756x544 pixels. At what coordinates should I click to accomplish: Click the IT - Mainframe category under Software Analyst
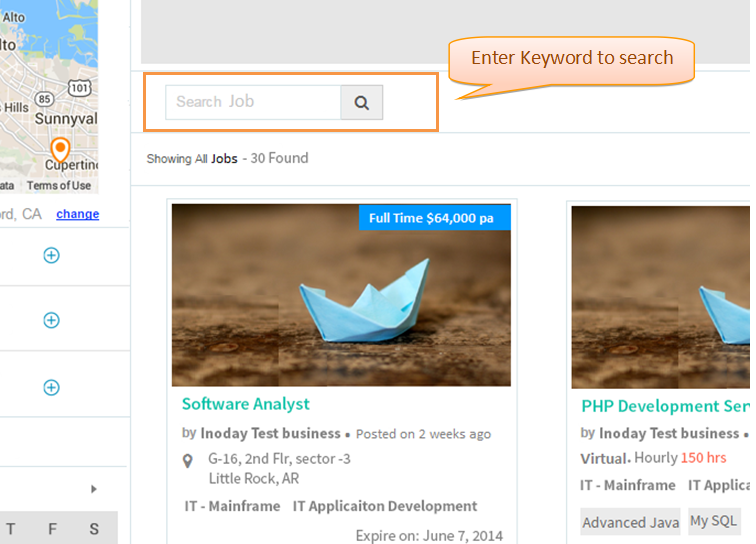click(x=232, y=506)
